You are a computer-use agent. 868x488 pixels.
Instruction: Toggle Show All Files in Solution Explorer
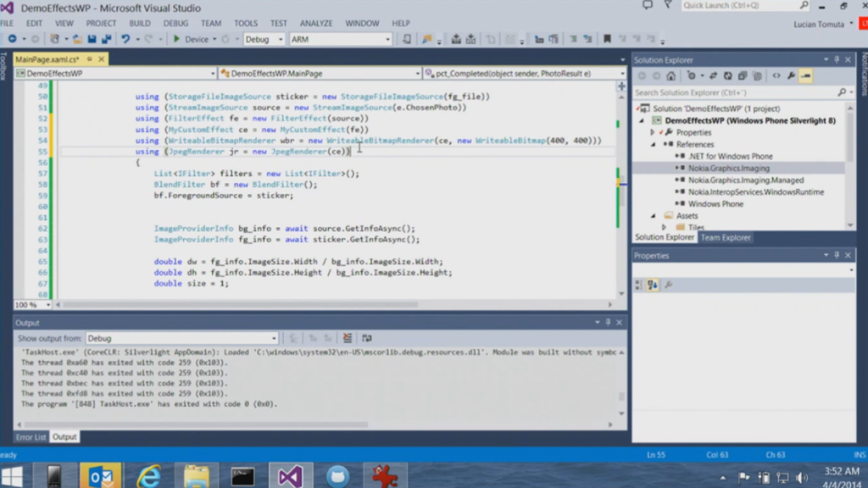(757, 75)
